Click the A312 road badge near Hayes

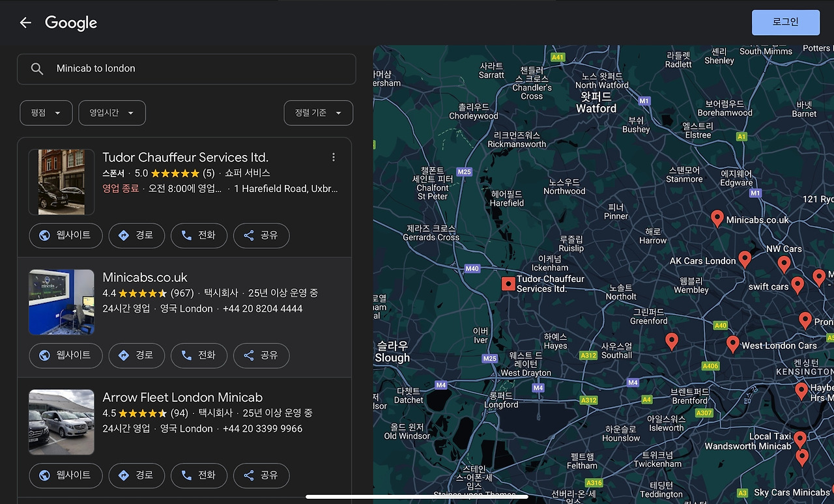588,356
